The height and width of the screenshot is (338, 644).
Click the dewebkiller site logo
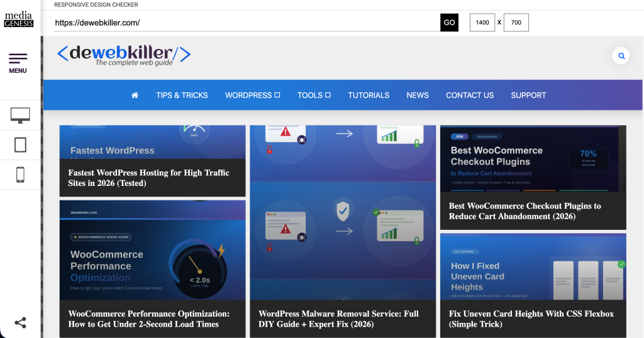[x=124, y=55]
